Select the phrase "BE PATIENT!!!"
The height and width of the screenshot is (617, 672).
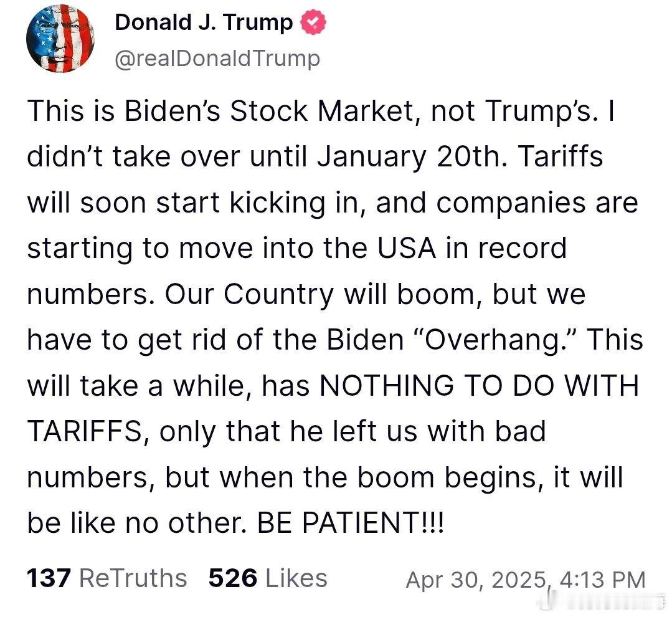point(351,523)
